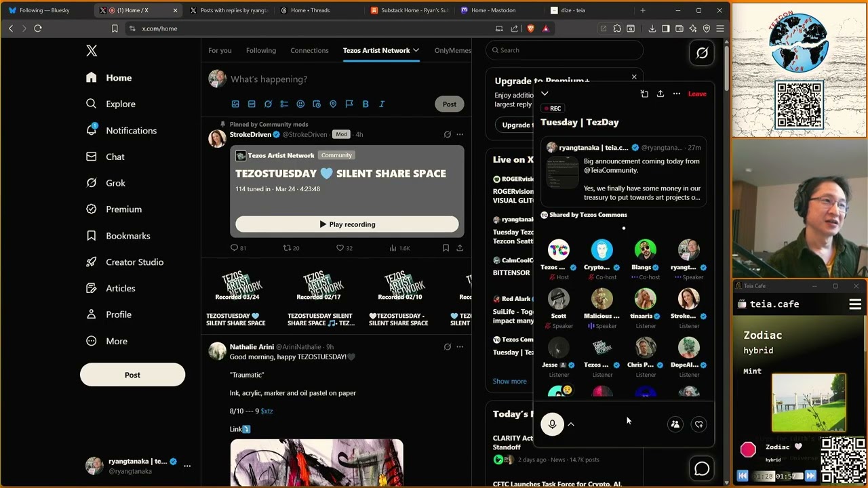The image size is (868, 488).
Task: Open Brave Shields lion icon
Action: (x=530, y=28)
